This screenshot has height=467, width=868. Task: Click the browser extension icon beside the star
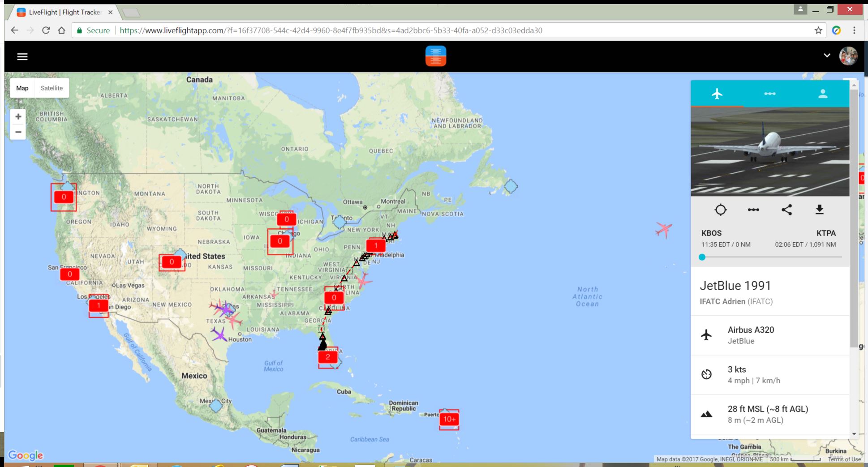(836, 30)
